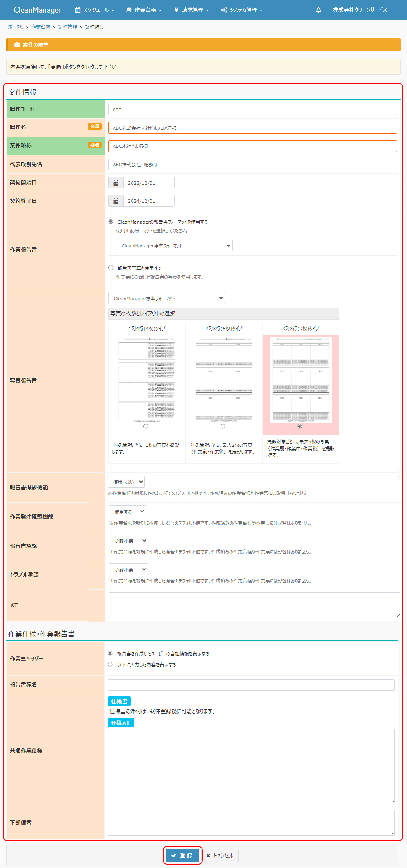
Task: Open the 報告書承認 dropdown
Action: (x=128, y=540)
